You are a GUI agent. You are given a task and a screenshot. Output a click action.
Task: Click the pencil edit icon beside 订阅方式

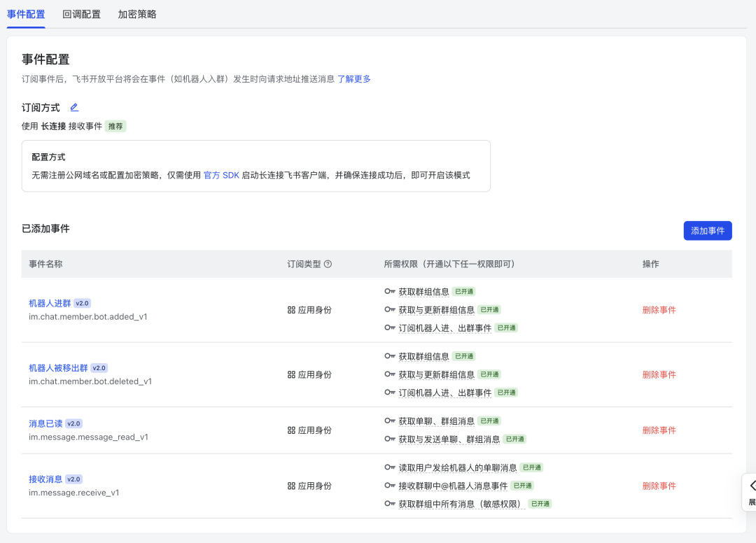click(x=74, y=108)
